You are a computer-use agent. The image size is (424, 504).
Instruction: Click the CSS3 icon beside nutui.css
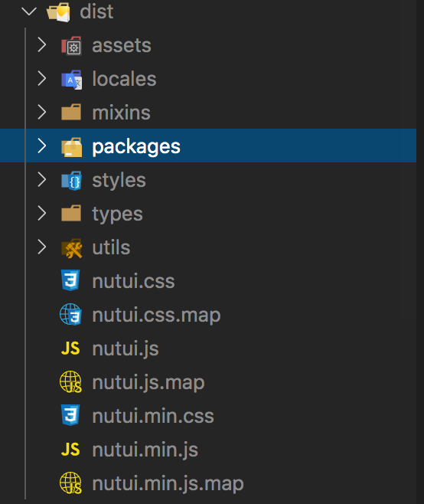click(70, 280)
